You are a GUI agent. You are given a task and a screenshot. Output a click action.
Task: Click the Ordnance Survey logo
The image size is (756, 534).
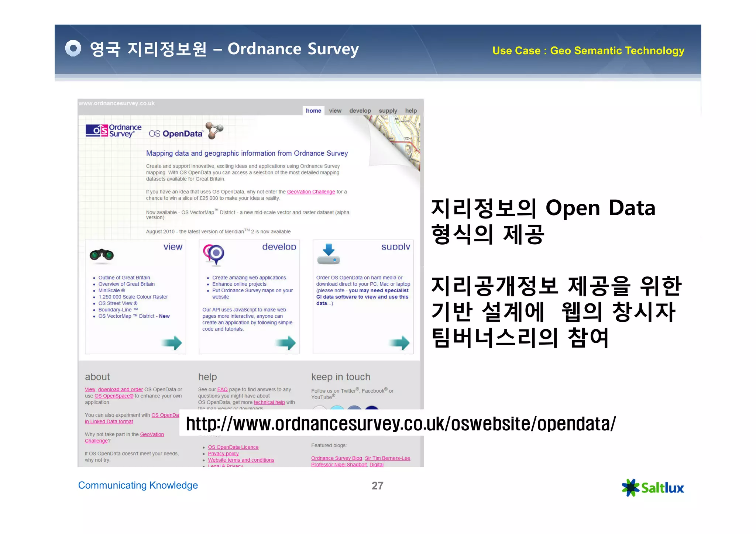113,131
